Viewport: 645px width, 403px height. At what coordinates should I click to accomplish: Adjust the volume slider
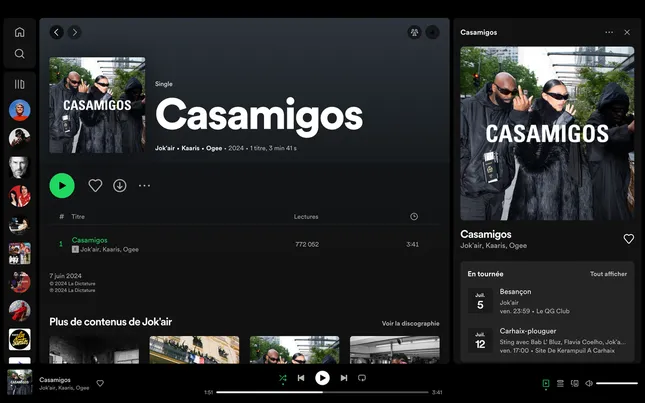(617, 383)
